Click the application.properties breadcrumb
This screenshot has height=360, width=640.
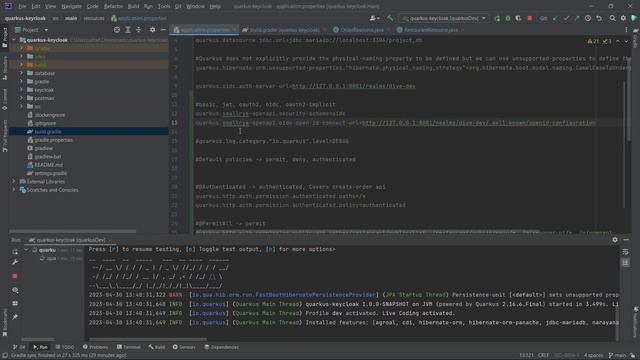[139, 18]
